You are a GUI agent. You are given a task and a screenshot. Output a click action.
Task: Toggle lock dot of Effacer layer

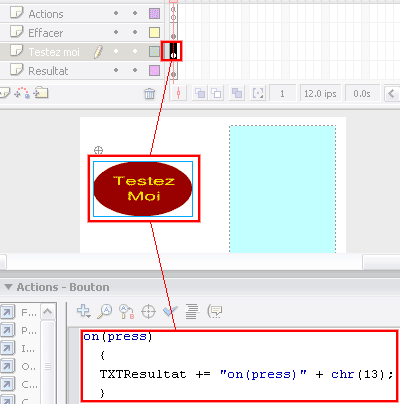[135, 32]
